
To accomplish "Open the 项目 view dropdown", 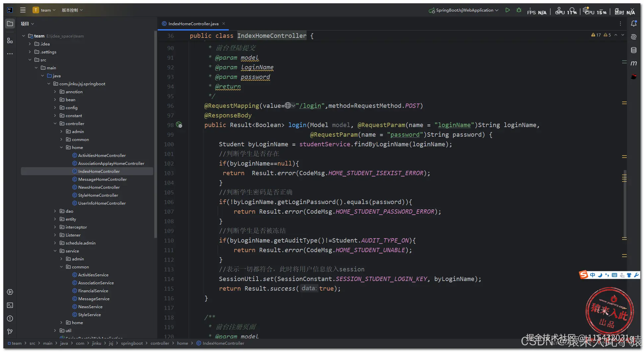I will pos(27,24).
